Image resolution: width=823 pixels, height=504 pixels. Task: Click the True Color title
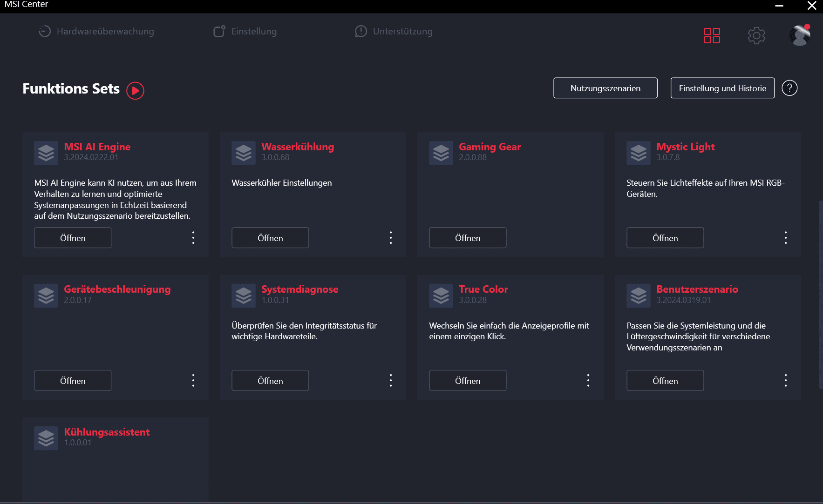pos(483,289)
